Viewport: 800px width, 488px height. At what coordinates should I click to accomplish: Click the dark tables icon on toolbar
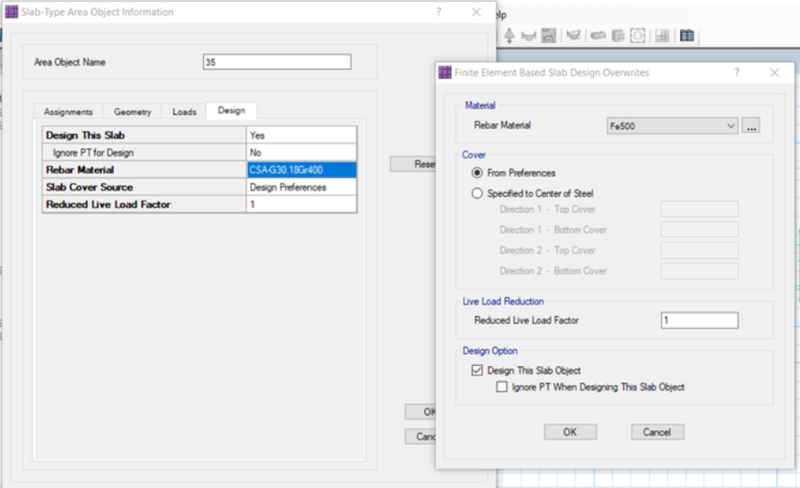[x=687, y=35]
